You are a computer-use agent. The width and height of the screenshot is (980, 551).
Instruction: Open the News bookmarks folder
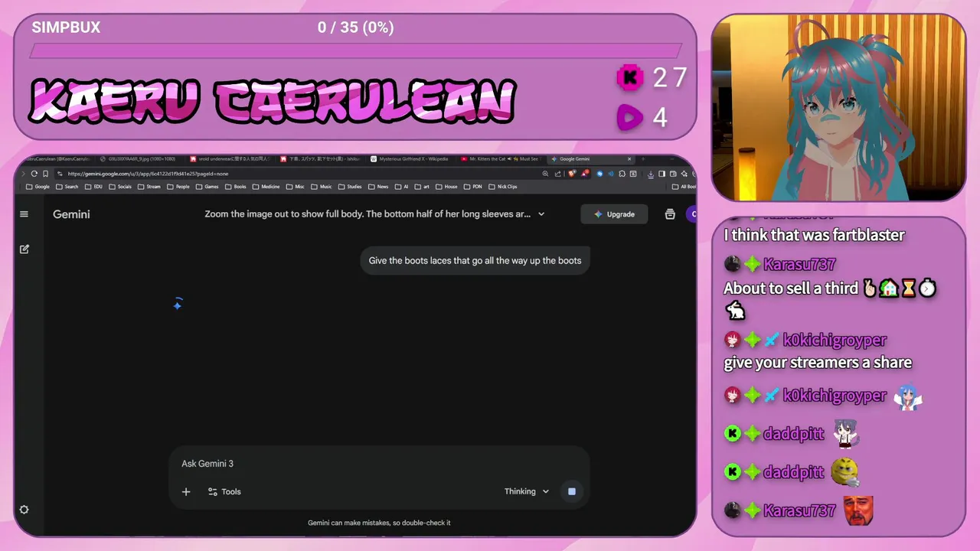pyautogui.click(x=378, y=187)
